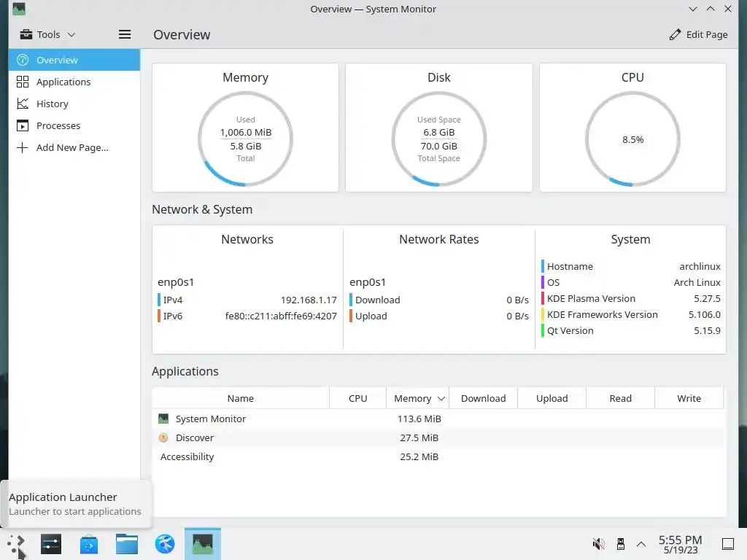Viewport: 747px width, 560px height.
Task: Select the Discover application row
Action: click(x=438, y=437)
